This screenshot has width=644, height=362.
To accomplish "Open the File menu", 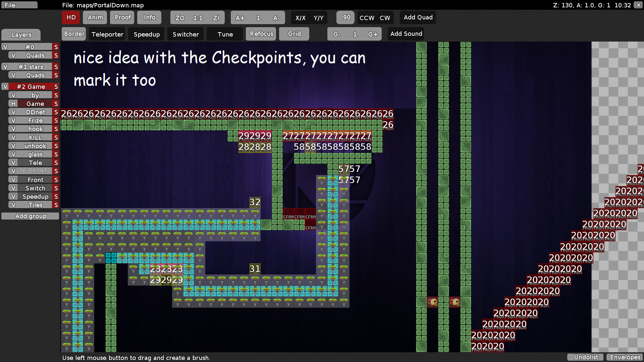I will click(x=19, y=5).
